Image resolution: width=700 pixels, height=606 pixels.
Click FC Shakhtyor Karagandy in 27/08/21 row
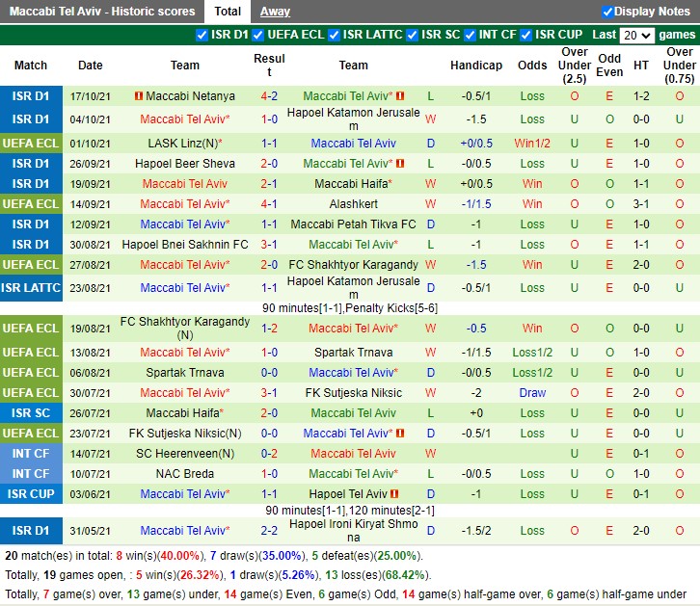pyautogui.click(x=353, y=265)
